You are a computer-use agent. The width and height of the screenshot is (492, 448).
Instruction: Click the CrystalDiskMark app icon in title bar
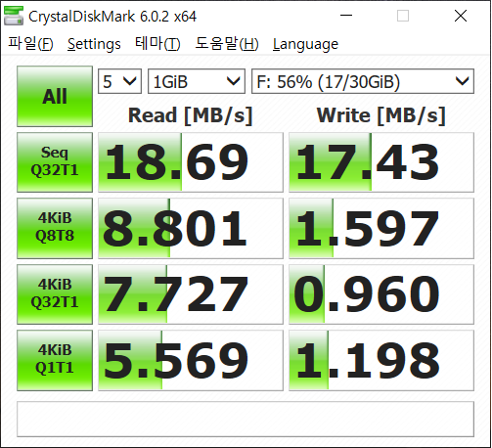14,16
